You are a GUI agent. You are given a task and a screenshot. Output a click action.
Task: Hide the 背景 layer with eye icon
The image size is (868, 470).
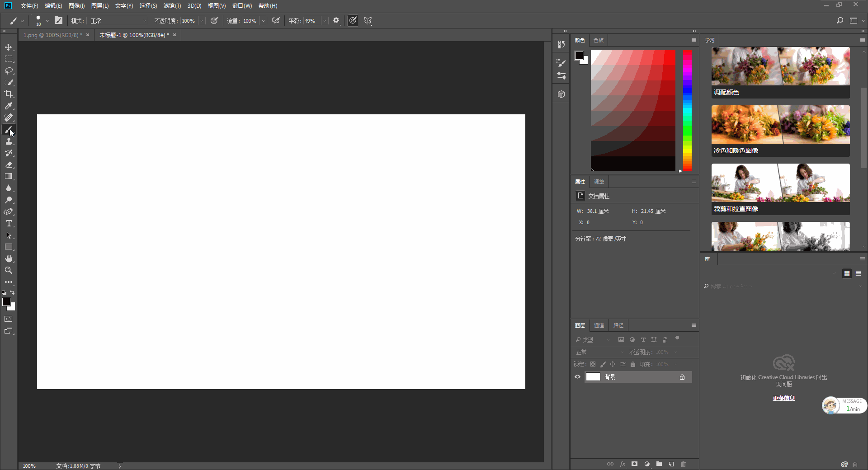click(x=577, y=377)
